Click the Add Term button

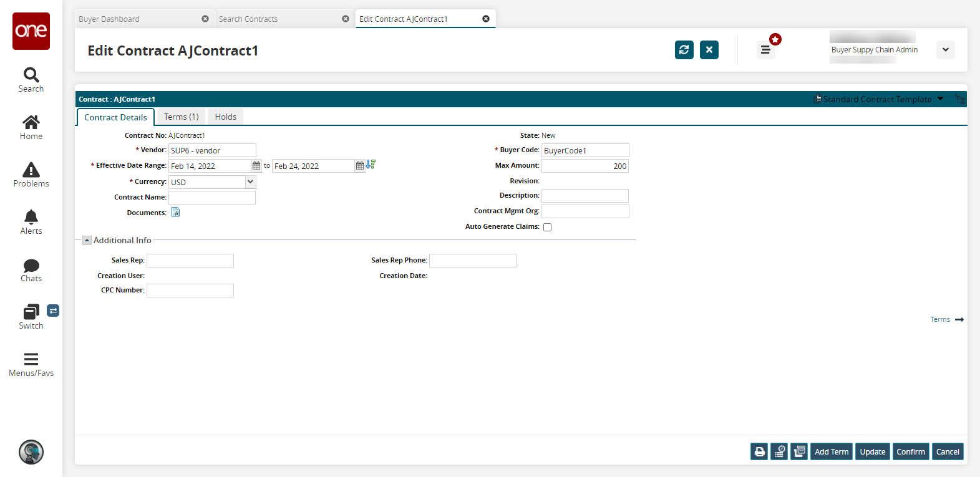tap(832, 452)
